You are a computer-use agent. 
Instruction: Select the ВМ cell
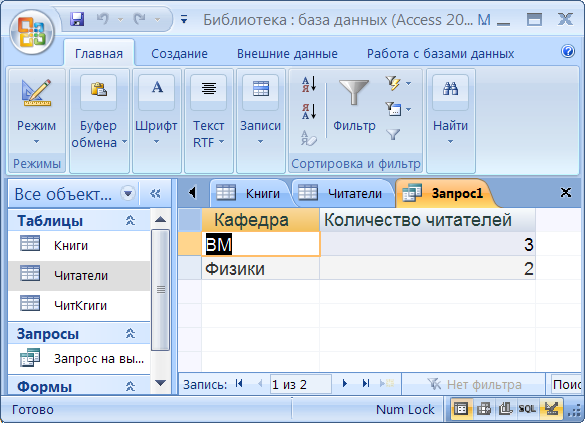260,244
